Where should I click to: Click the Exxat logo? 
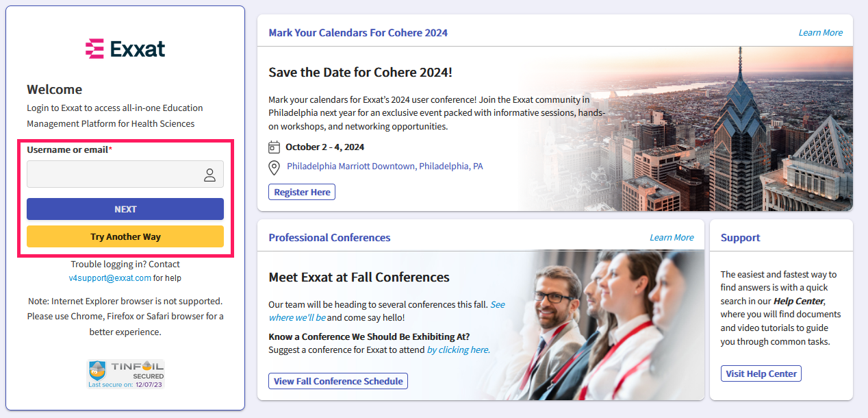125,49
